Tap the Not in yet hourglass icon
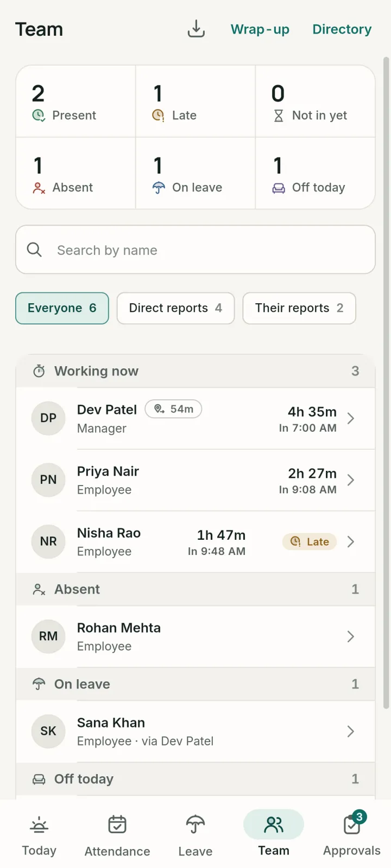The image size is (391, 868). coord(278,115)
